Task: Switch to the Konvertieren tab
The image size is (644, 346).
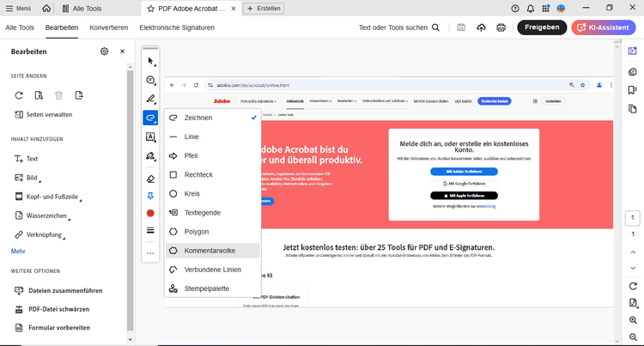Action: (109, 27)
